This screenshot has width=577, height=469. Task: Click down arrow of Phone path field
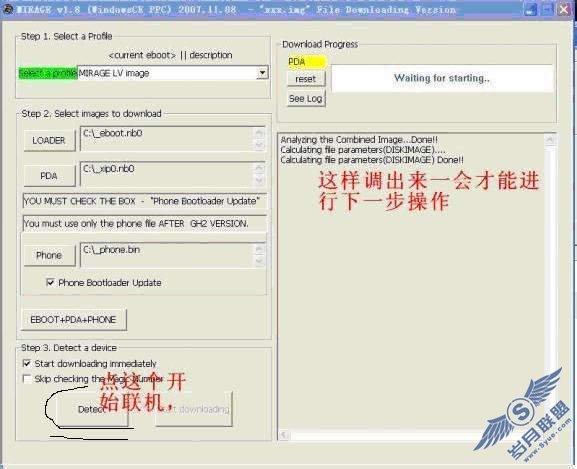point(259,261)
